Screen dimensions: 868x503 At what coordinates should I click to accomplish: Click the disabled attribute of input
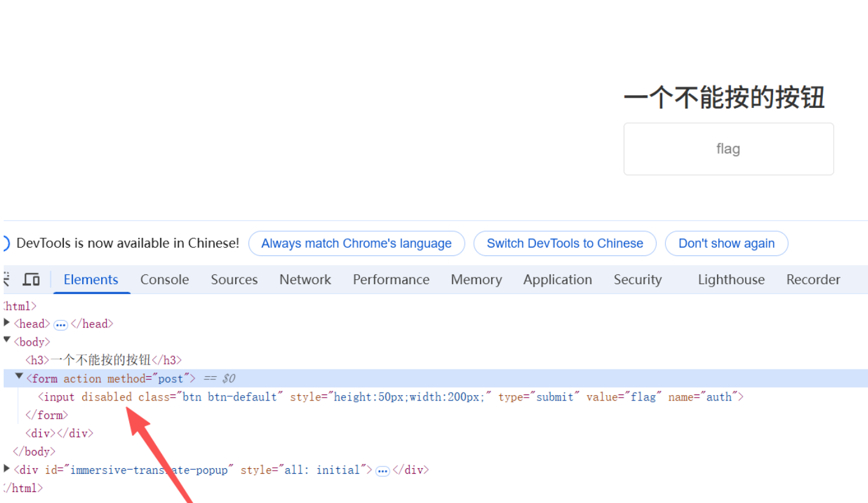click(107, 397)
